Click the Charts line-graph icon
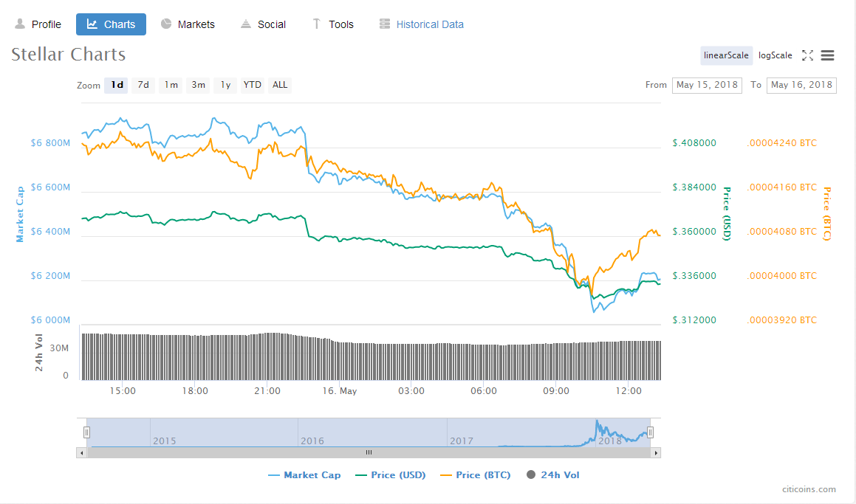Image resolution: width=856 pixels, height=504 pixels. [92, 24]
